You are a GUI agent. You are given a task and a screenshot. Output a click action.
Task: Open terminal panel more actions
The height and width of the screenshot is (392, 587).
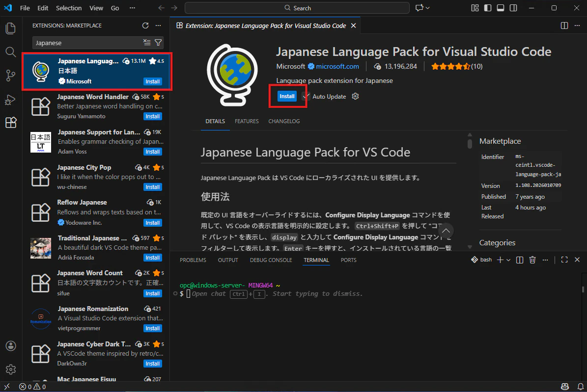pyautogui.click(x=545, y=260)
